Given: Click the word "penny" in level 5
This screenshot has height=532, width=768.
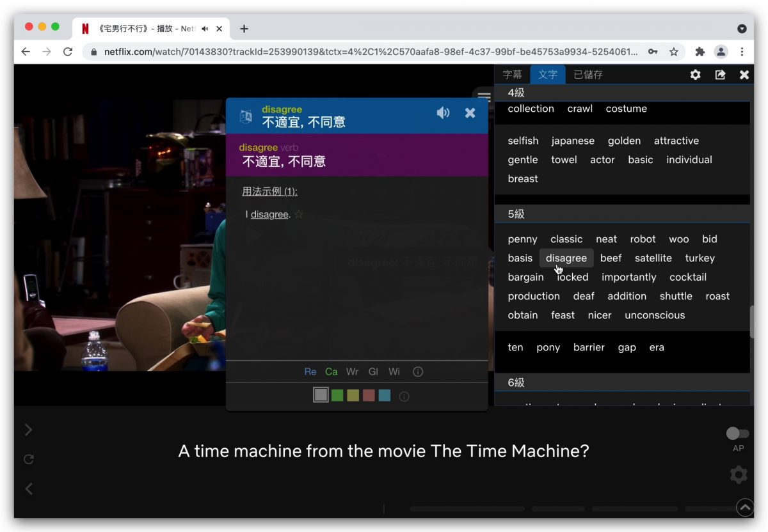Looking at the screenshot, I should tap(523, 240).
